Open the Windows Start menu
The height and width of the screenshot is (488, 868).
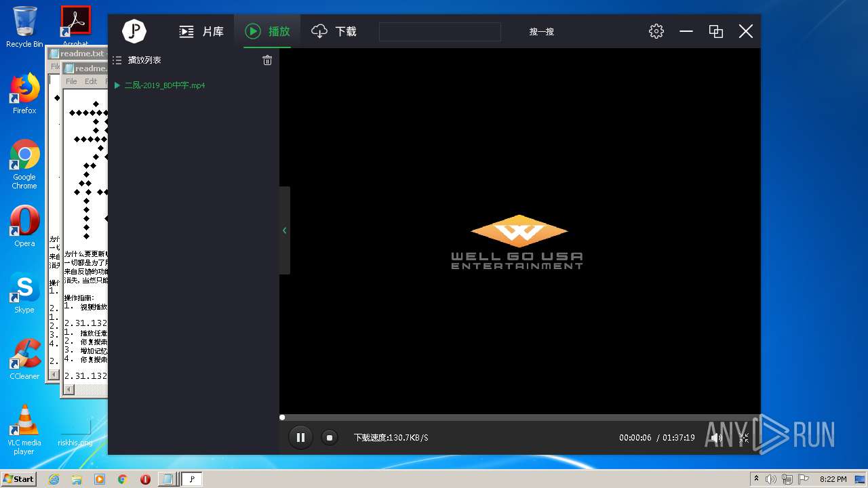[19, 479]
